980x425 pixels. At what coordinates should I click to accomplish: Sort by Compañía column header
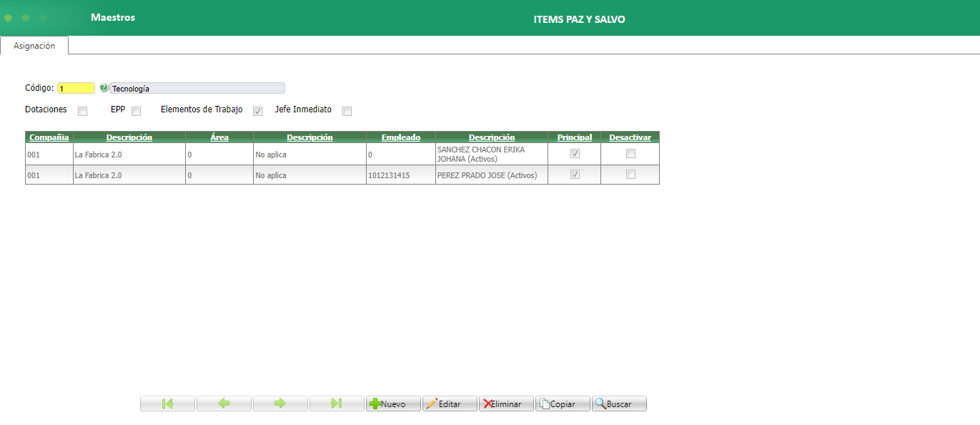coord(49,137)
